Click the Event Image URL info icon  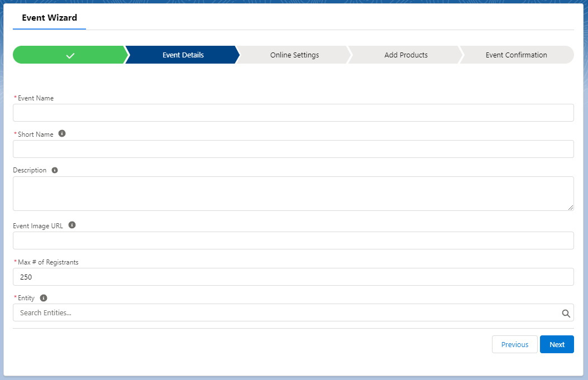[71, 225]
